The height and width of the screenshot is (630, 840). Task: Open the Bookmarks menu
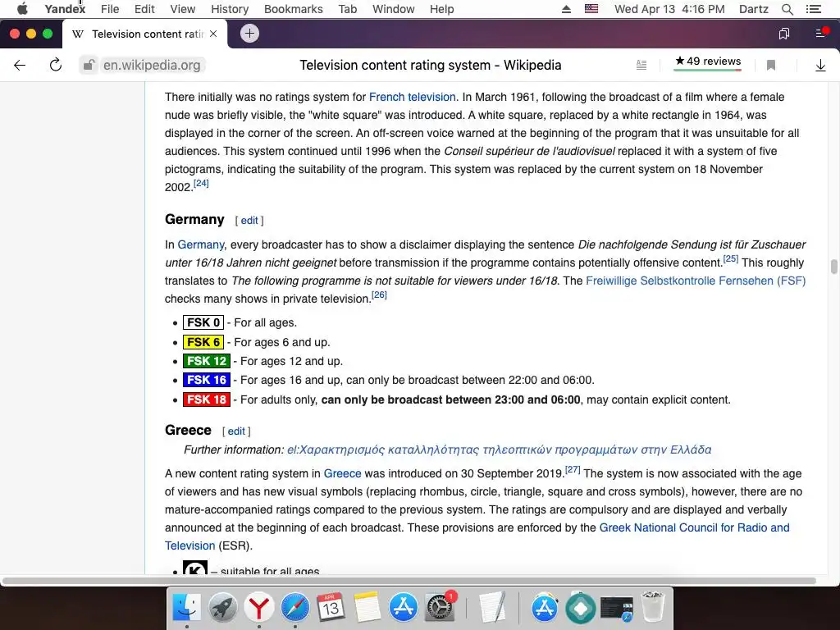[x=293, y=9]
